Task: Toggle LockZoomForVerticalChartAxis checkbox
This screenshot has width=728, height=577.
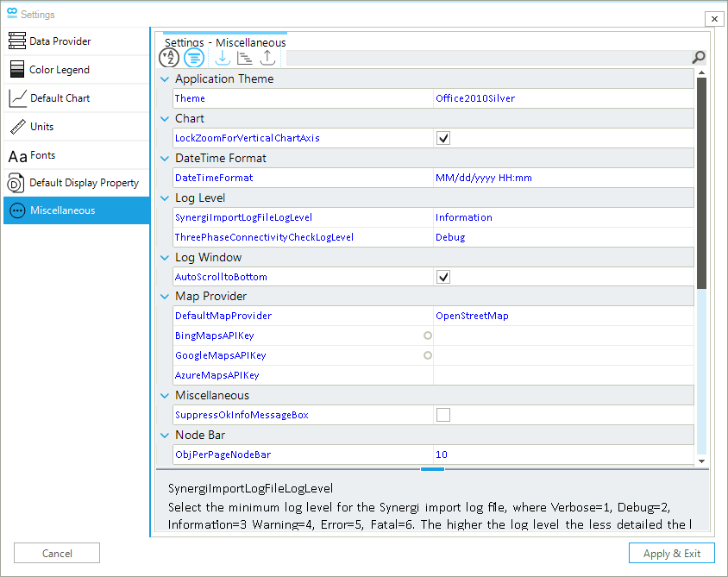Action: pyautogui.click(x=443, y=138)
